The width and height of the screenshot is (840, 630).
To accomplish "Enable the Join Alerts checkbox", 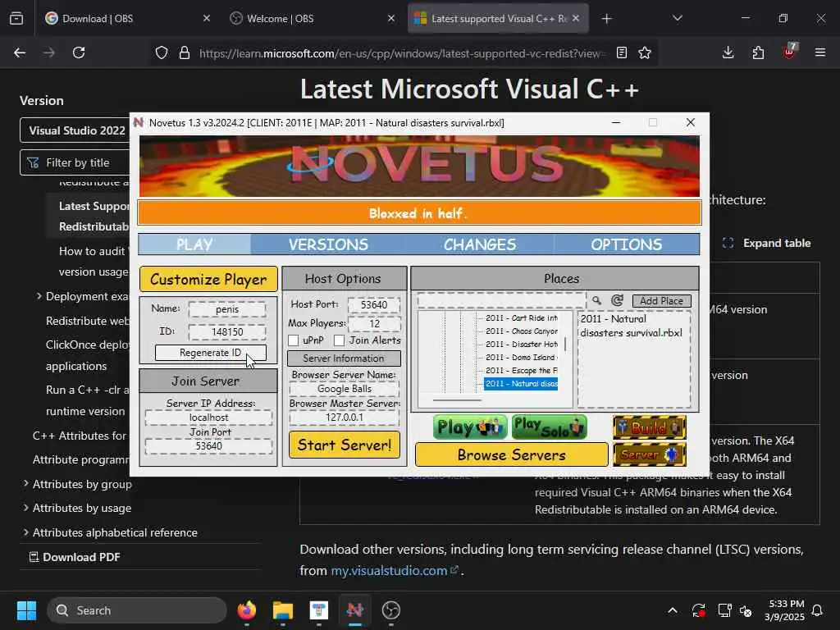I will point(339,340).
